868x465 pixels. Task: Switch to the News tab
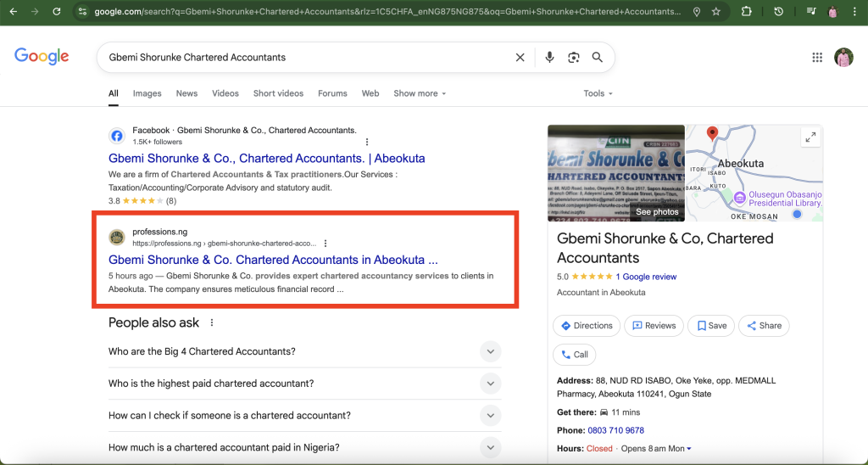pos(186,93)
